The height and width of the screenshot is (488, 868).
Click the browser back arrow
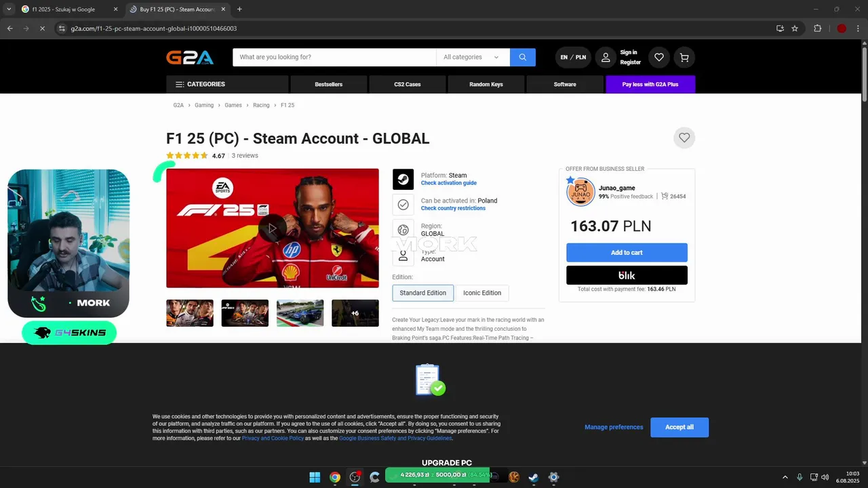click(10, 28)
